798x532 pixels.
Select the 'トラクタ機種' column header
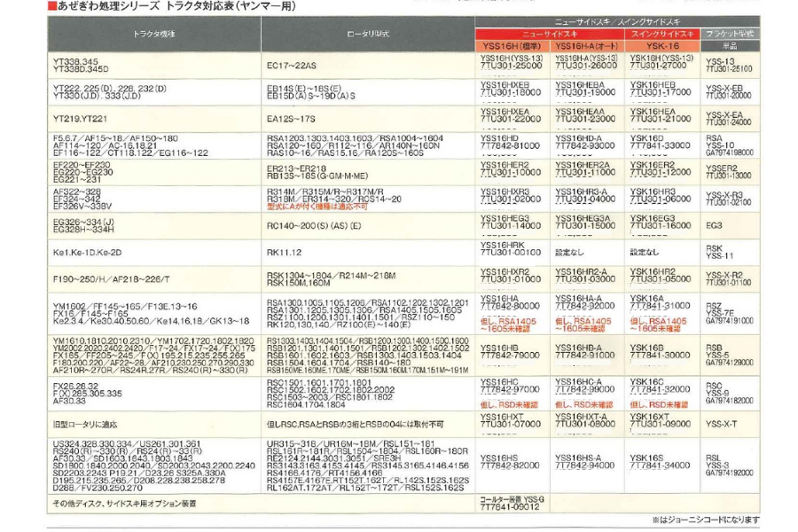coord(153,34)
